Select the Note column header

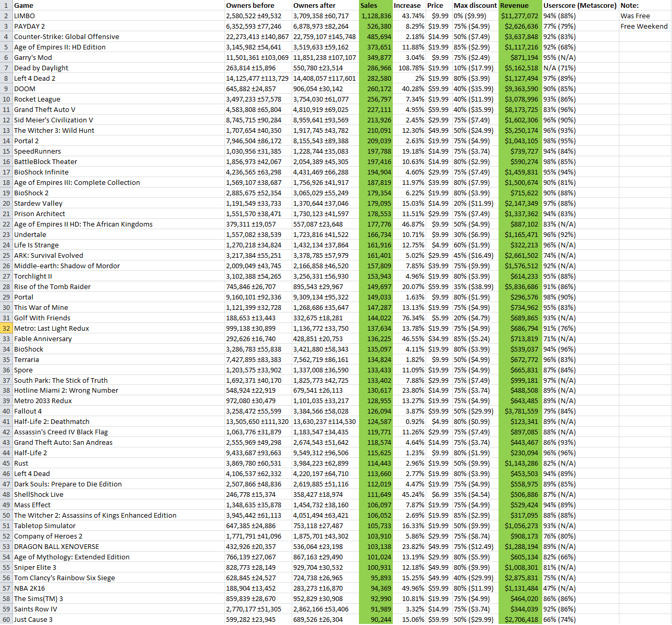(637, 5)
